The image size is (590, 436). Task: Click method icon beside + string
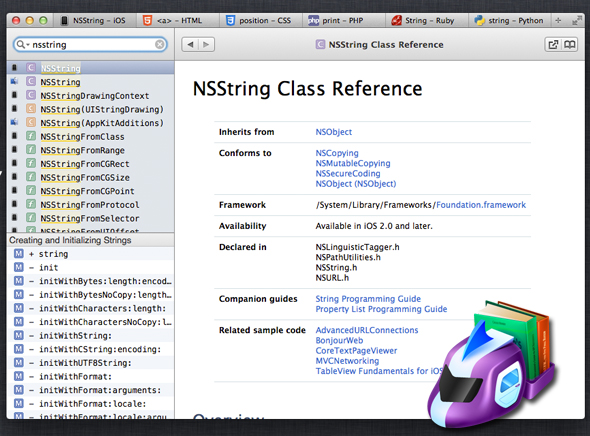tap(18, 254)
